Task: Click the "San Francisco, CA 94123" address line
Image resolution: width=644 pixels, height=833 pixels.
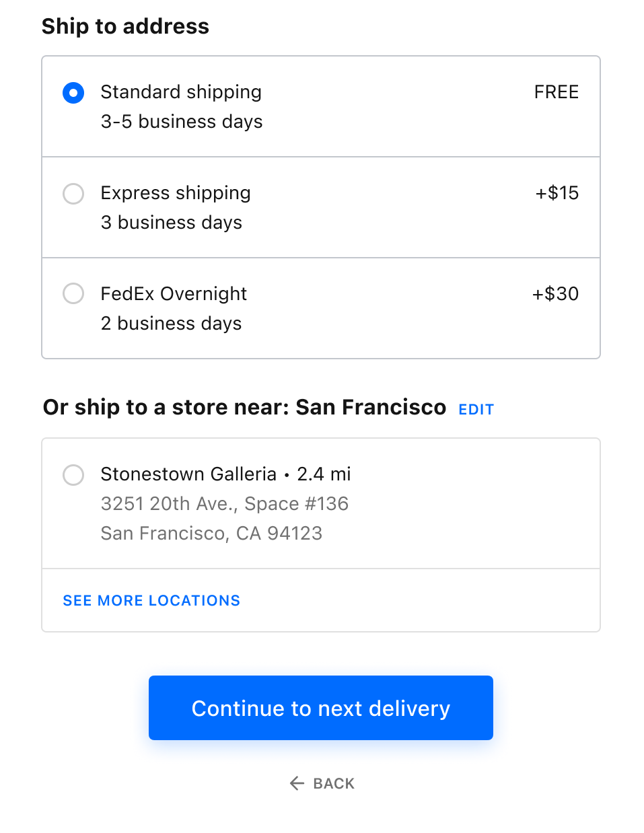Action: [x=211, y=534]
